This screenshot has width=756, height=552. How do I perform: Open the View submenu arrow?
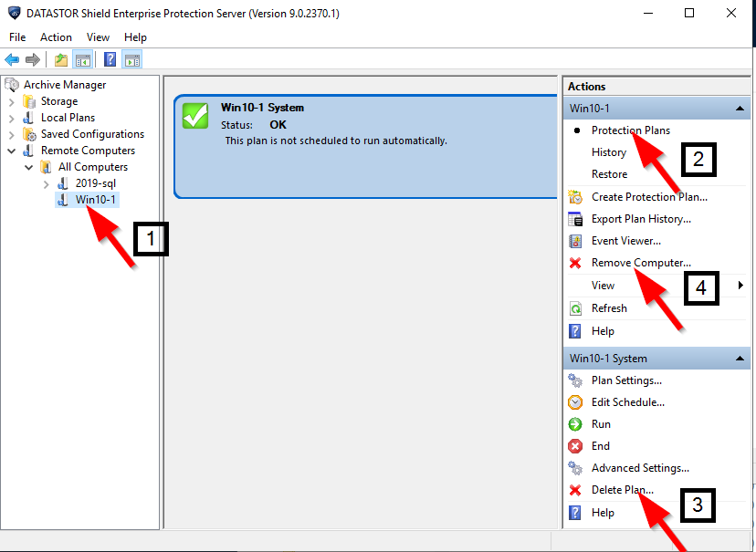click(740, 286)
